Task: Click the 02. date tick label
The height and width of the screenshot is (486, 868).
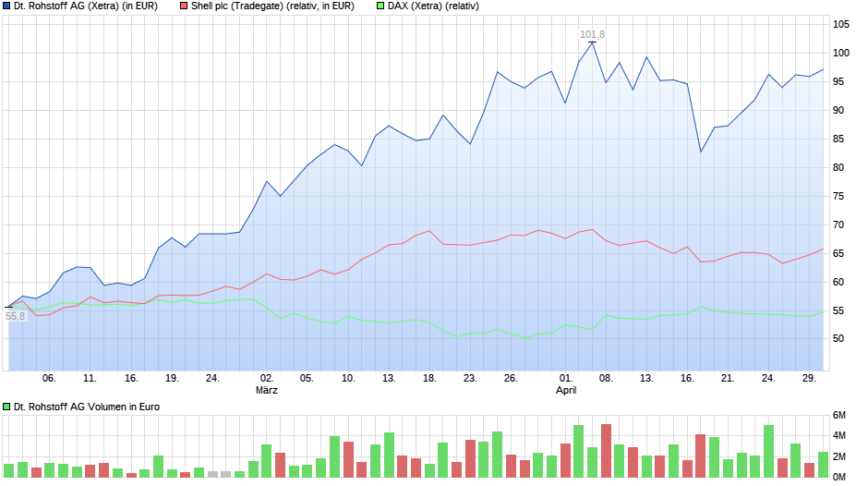Action: click(x=267, y=379)
